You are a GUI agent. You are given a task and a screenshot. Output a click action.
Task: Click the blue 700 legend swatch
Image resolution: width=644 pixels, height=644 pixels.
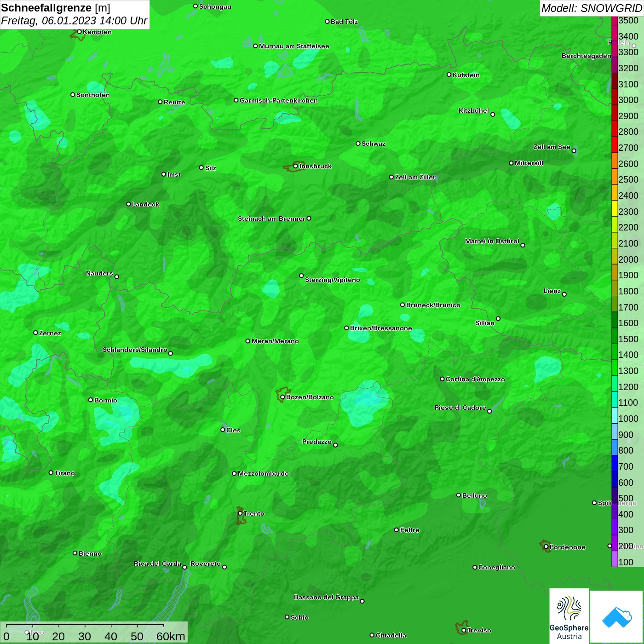click(615, 463)
